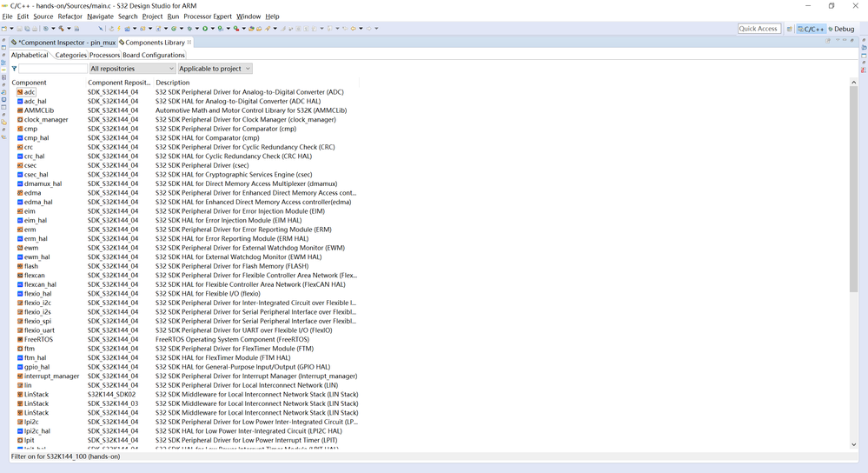Select the flexio_uart component row
The image size is (868, 473).
pyautogui.click(x=185, y=330)
